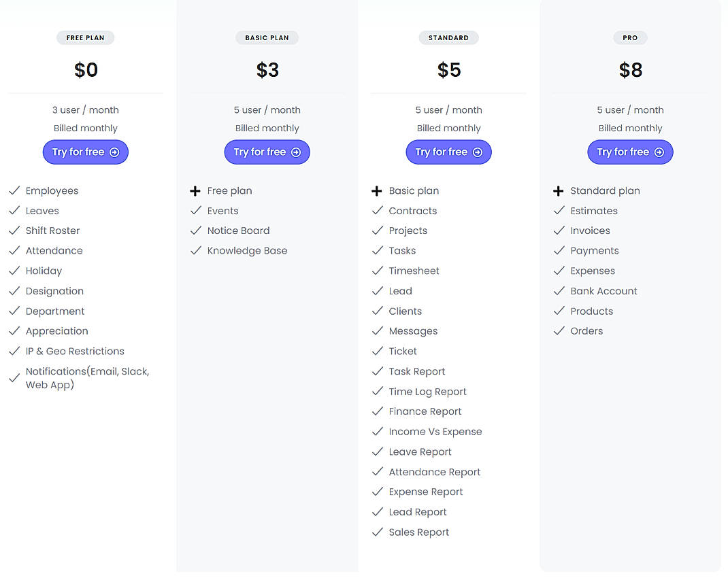Click the checkmark beside Timesheet feature
Image resolution: width=728 pixels, height=580 pixels.
[378, 271]
